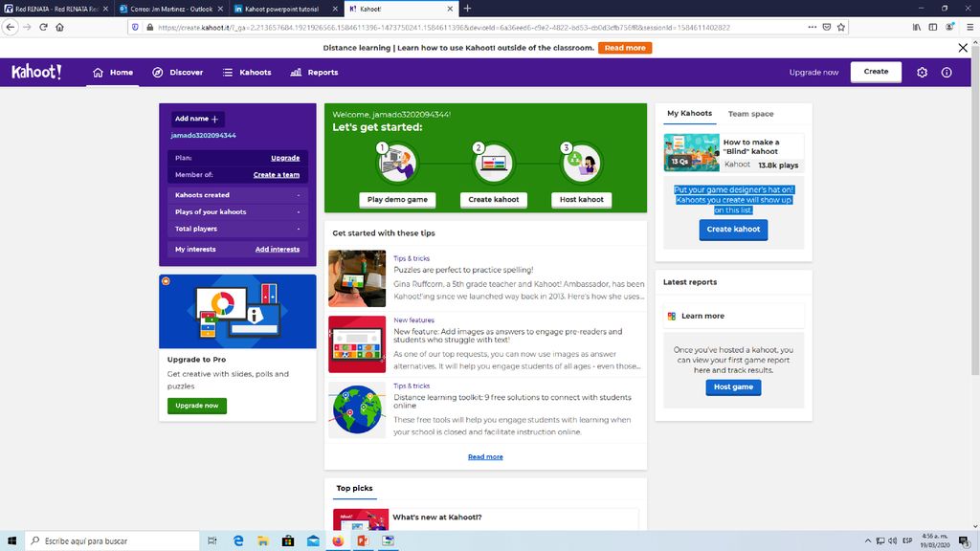Click the Kahoot! logo
The height and width of the screenshot is (551, 980).
point(37,72)
